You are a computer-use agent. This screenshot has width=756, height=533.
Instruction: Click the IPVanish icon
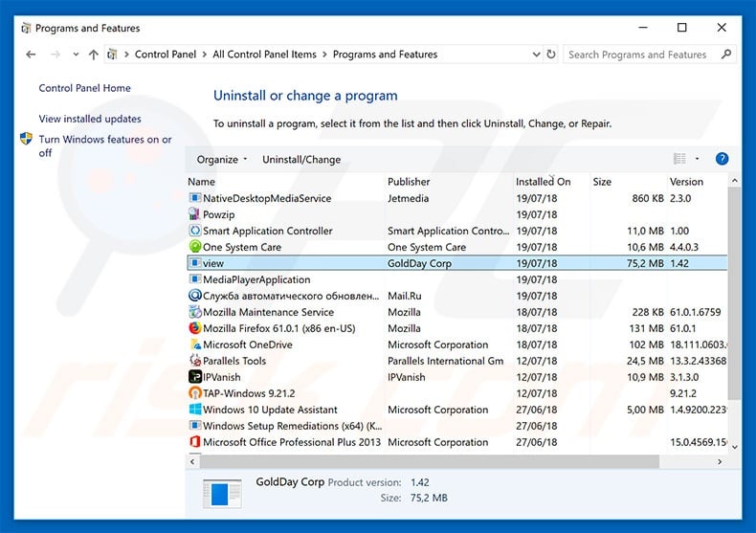click(x=195, y=377)
